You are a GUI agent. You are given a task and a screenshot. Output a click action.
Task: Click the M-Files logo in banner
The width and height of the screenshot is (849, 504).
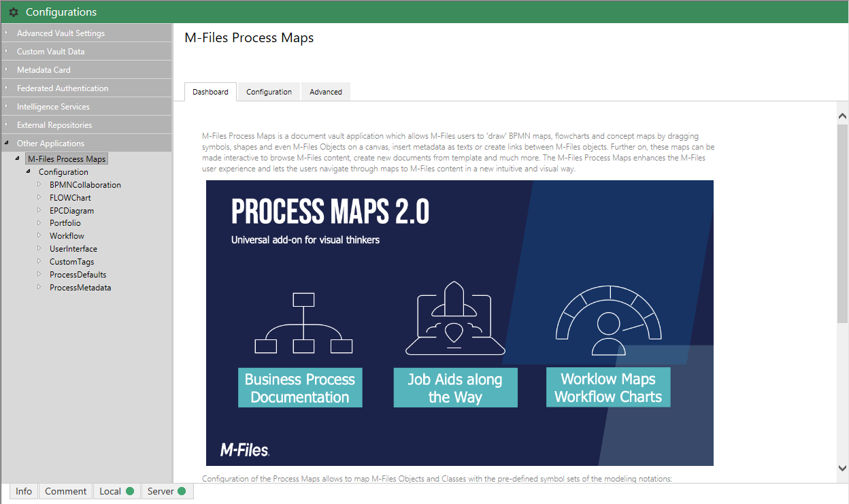click(244, 450)
